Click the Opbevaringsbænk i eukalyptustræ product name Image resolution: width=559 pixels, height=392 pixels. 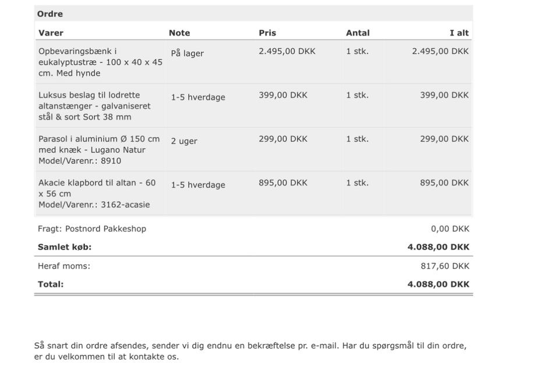click(x=100, y=62)
